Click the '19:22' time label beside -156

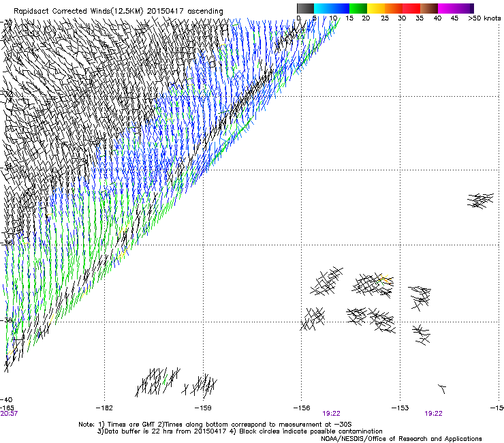332,414
